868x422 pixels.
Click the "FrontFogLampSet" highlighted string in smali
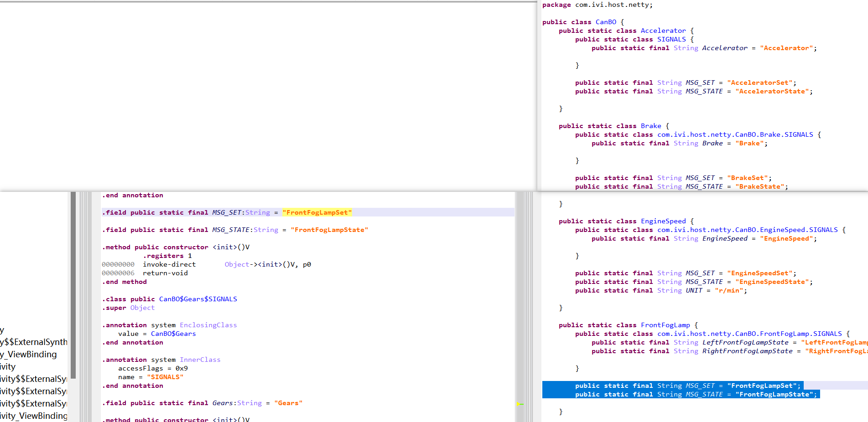point(317,212)
